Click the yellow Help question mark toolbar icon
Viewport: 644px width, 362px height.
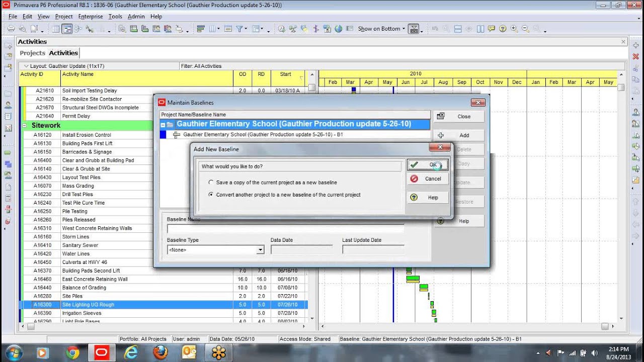tap(502, 29)
